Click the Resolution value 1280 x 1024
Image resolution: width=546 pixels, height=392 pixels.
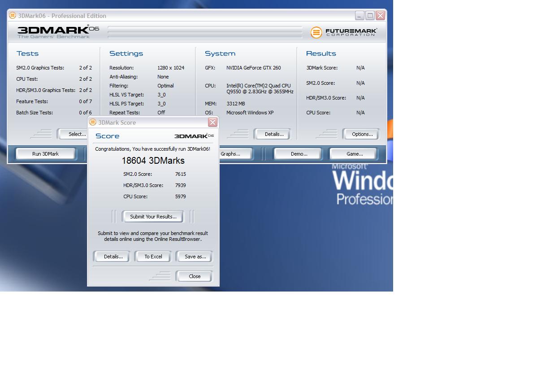pos(171,68)
